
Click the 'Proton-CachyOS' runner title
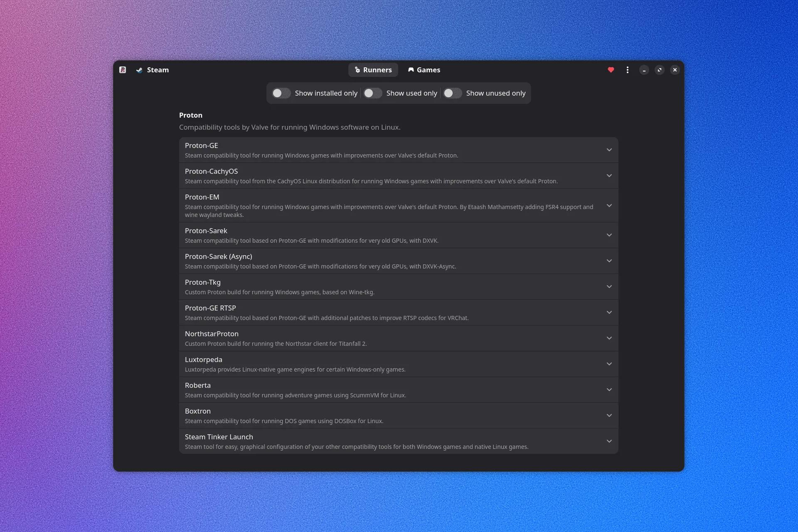212,171
